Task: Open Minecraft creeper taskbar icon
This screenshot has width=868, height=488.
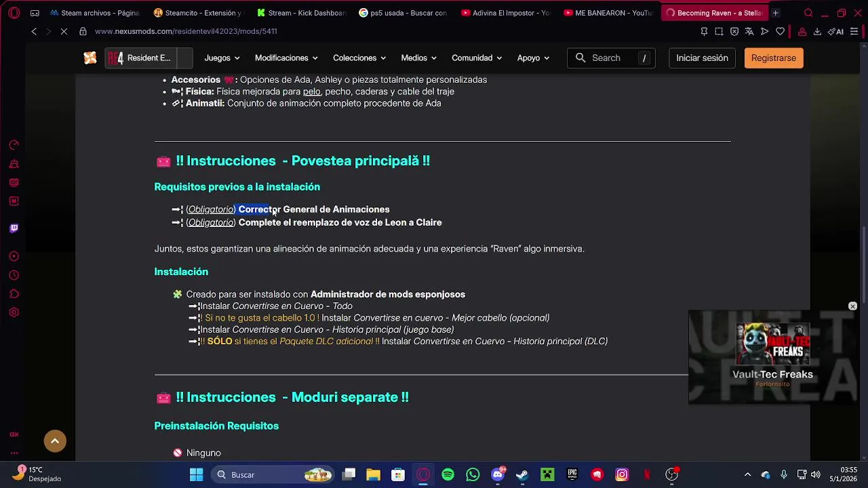Action: [x=547, y=474]
